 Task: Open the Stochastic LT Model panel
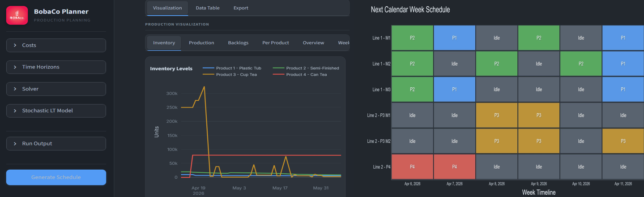pos(56,111)
